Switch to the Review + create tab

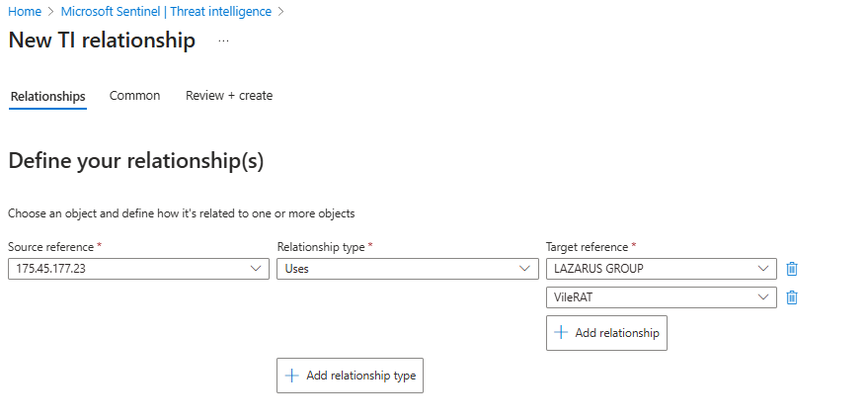click(229, 96)
